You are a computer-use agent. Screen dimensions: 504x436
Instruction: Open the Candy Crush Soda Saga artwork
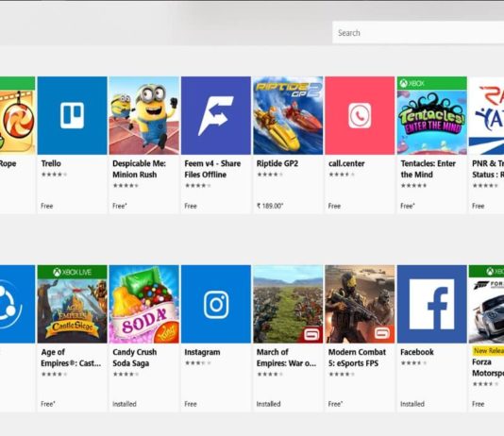(x=144, y=304)
